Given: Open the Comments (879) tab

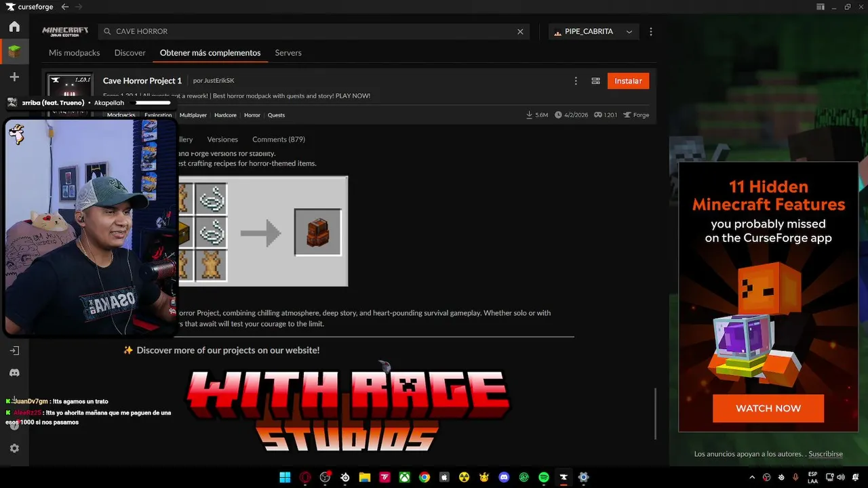Looking at the screenshot, I should click(279, 140).
